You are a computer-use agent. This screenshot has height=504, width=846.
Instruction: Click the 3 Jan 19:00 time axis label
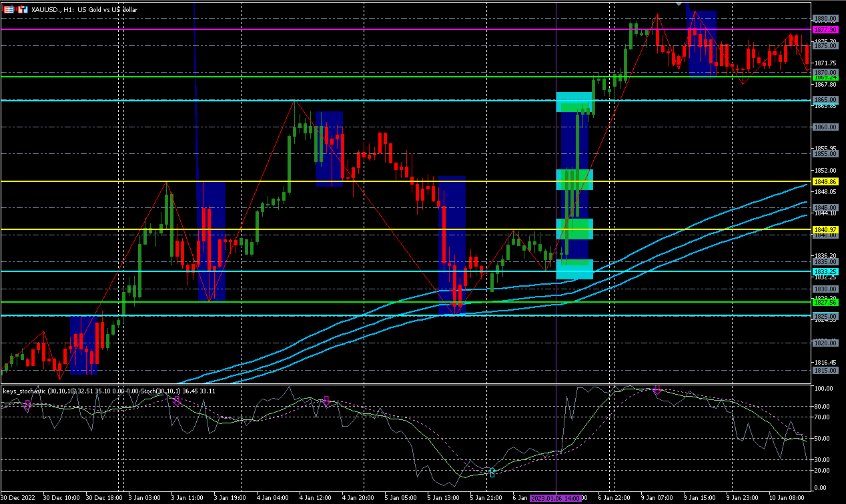pyautogui.click(x=230, y=498)
